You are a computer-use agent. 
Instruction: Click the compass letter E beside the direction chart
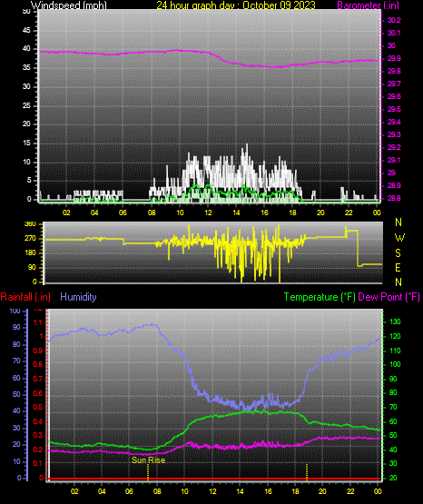click(398, 267)
